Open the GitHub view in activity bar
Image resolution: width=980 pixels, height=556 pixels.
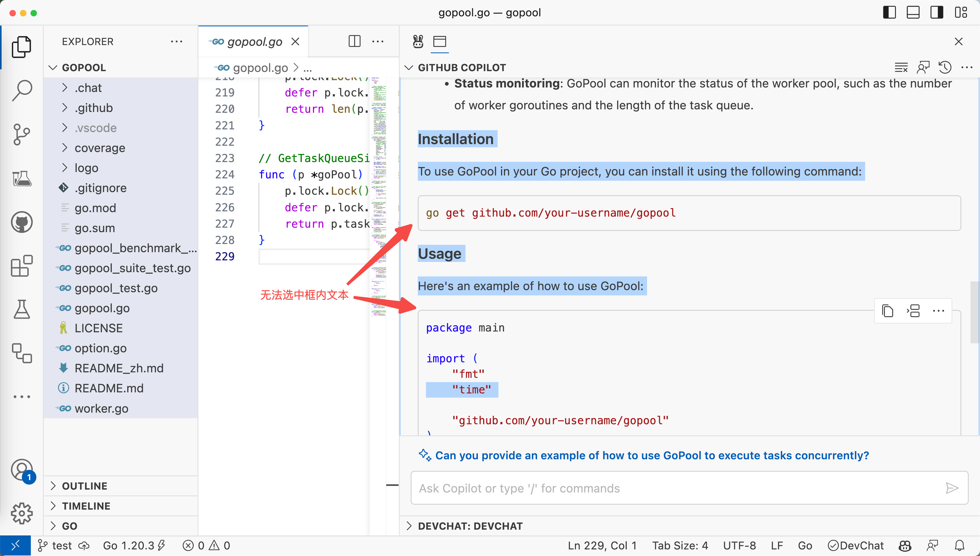pos(22,222)
